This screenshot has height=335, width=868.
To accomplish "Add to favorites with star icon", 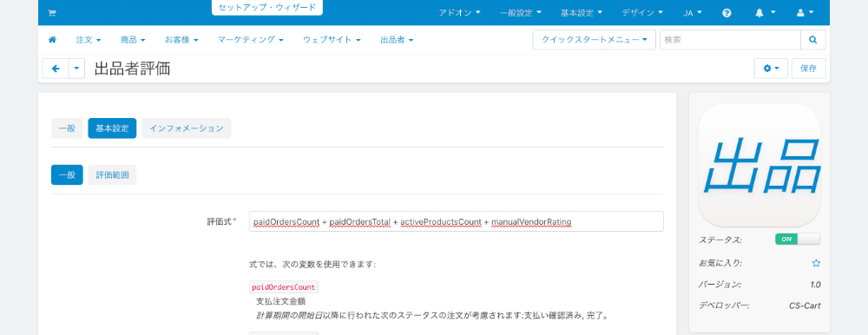I will [x=816, y=263].
